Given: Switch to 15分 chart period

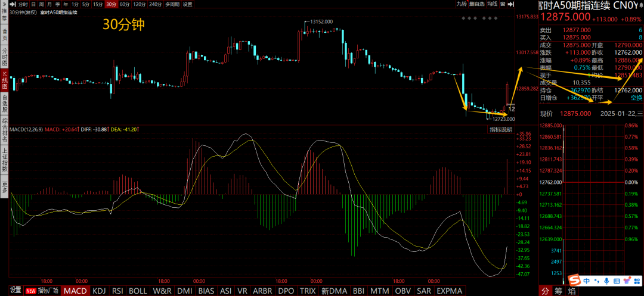Looking at the screenshot, I should (98, 4).
